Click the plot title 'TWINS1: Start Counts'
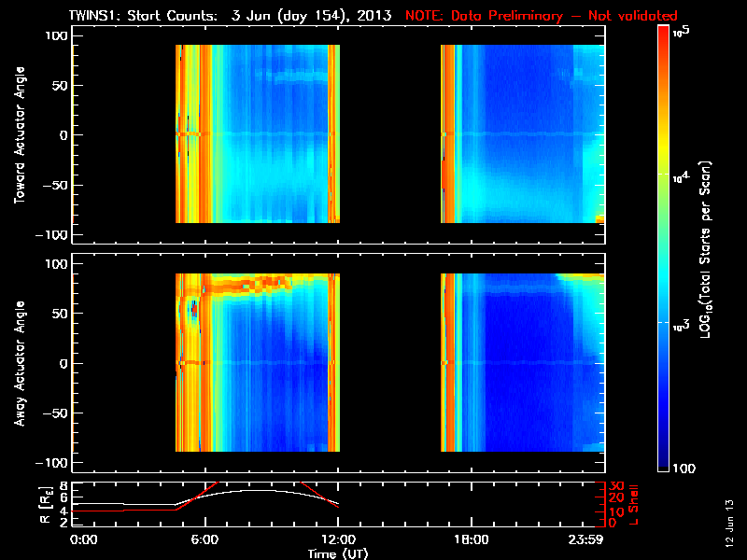Screen dimensions: 747x560 point(143,15)
